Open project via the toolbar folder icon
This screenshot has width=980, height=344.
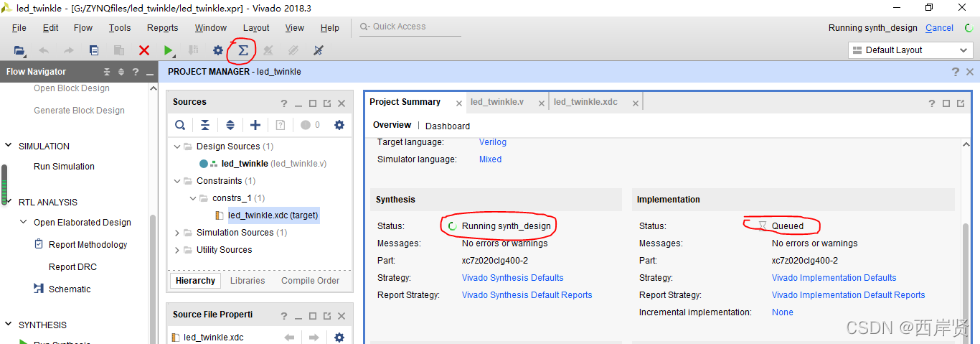19,50
